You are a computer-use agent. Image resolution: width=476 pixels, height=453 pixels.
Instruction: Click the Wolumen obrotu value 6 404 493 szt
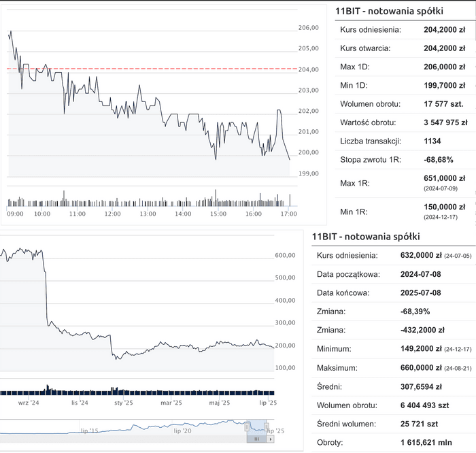[x=425, y=405]
